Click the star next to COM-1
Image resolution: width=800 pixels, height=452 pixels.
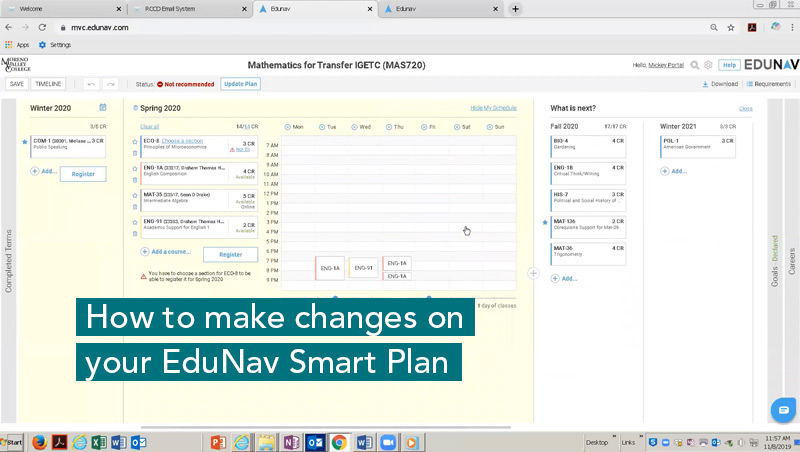[x=24, y=141]
